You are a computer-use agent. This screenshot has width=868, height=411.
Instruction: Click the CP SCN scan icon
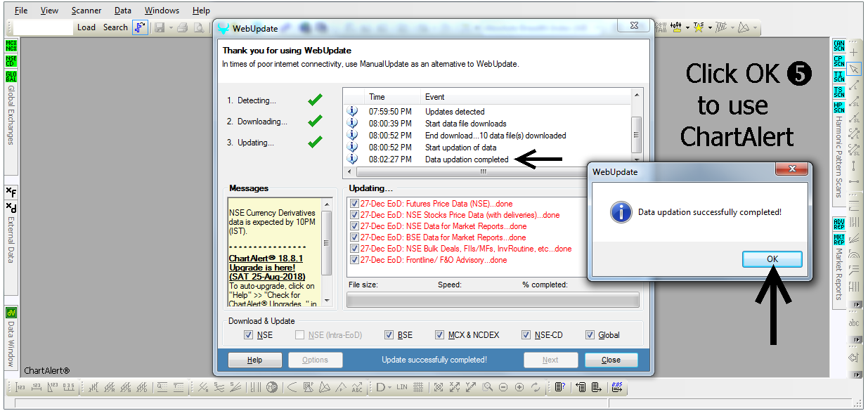pos(839,61)
